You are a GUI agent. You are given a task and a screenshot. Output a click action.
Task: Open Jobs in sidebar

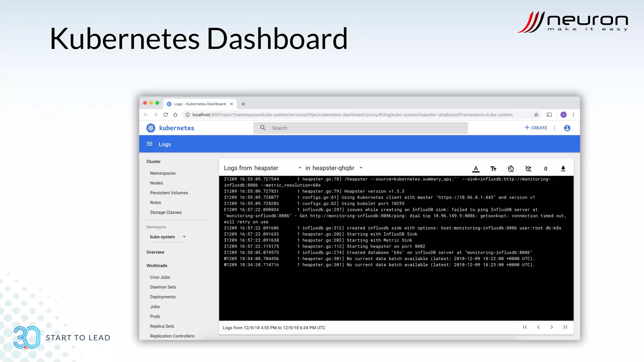pos(155,307)
